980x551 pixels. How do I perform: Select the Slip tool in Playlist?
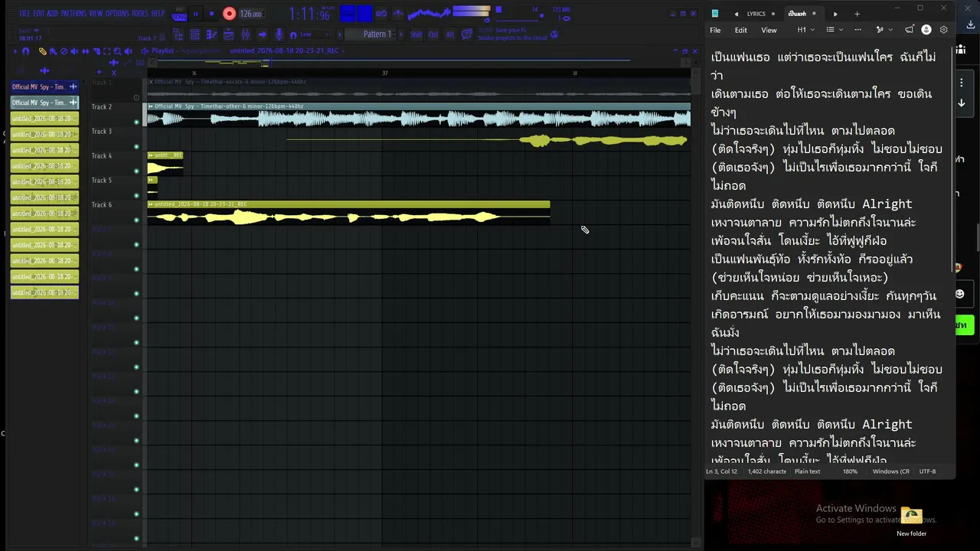85,51
